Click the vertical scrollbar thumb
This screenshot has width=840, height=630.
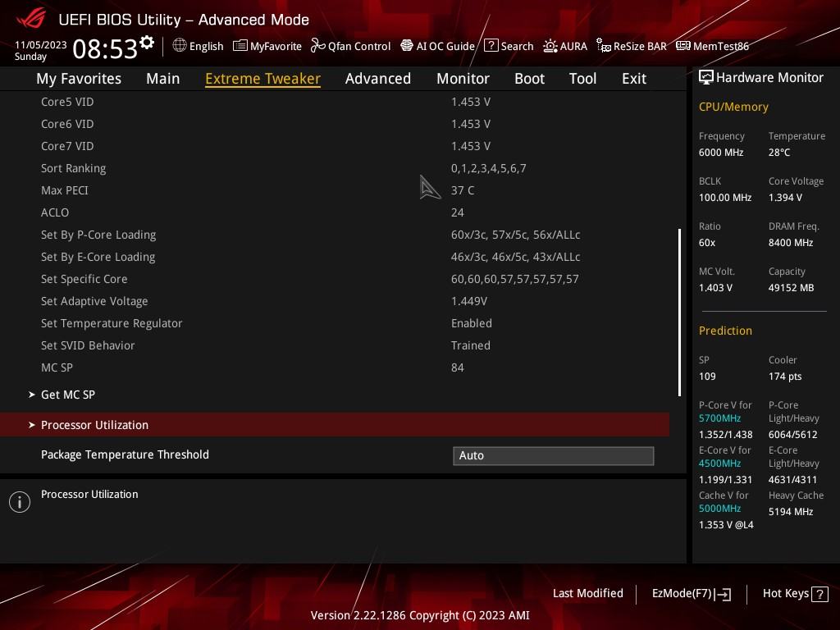click(680, 313)
